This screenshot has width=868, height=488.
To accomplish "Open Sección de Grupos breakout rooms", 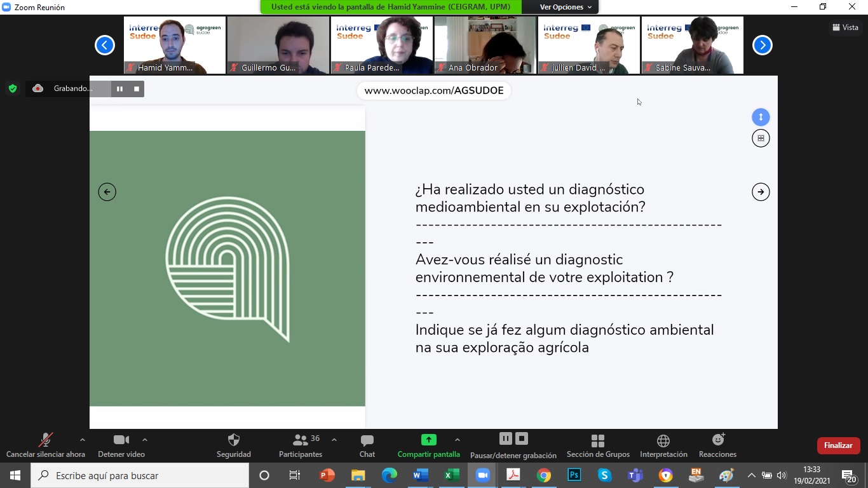I will (x=597, y=440).
